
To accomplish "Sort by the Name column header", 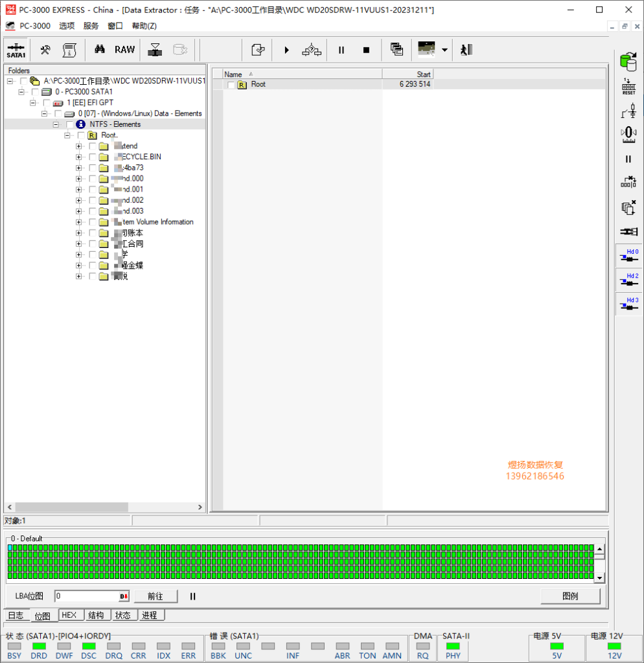I will 303,74.
